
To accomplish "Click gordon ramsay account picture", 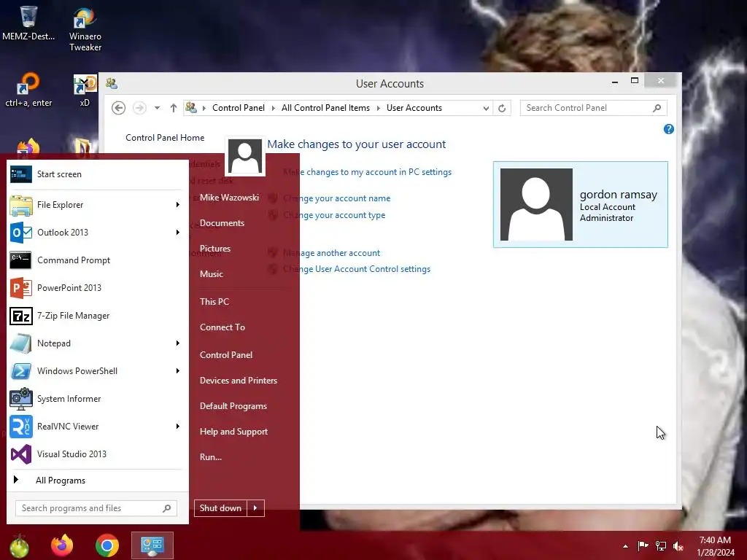I will pyautogui.click(x=536, y=204).
